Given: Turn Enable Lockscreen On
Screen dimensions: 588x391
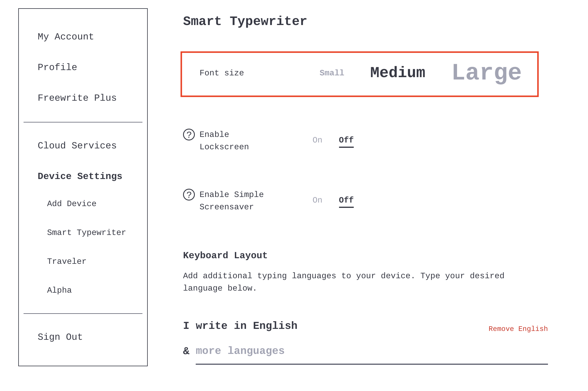Looking at the screenshot, I should [x=317, y=140].
